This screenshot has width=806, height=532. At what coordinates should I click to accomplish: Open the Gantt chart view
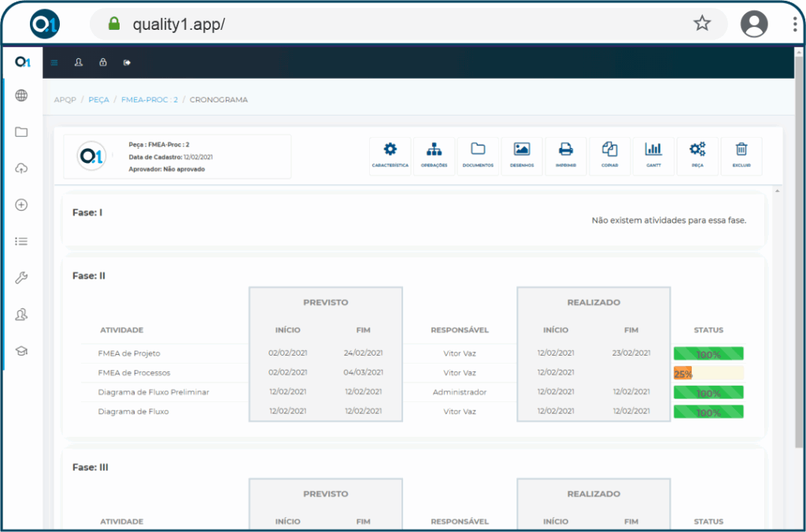(x=654, y=157)
